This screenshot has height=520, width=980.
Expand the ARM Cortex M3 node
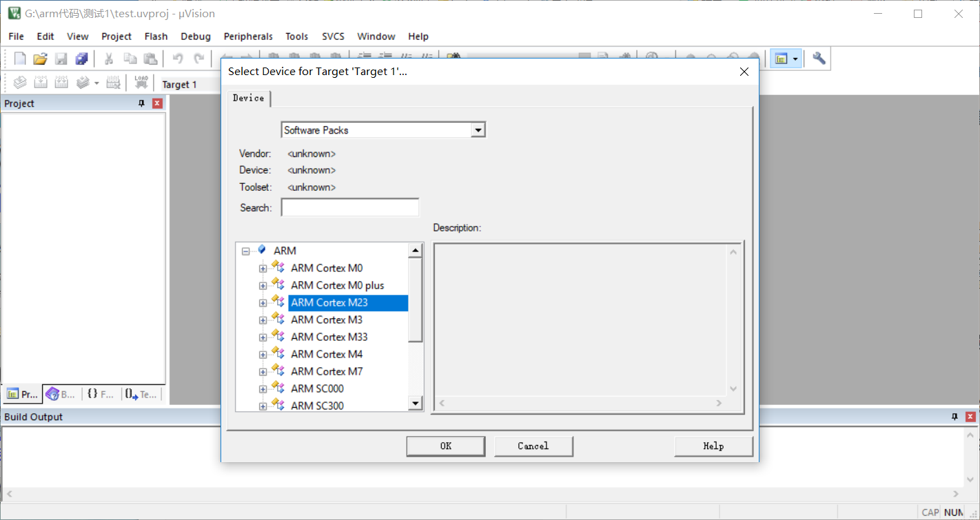coord(263,320)
